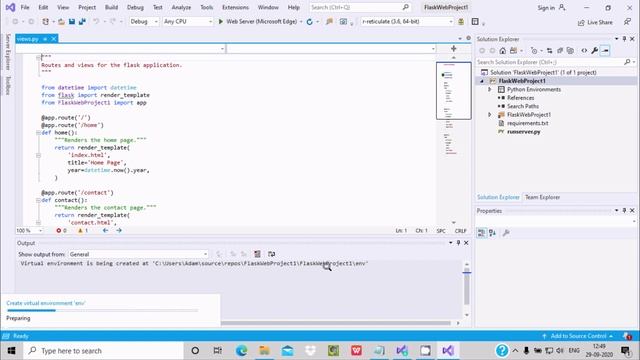Click the Save All icon
Viewport: 640px width, 360px height.
tap(82, 22)
